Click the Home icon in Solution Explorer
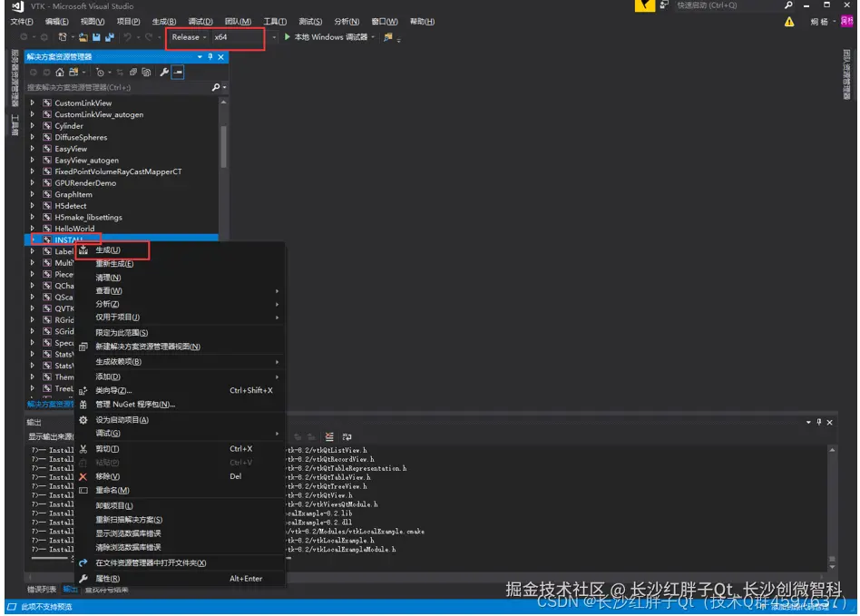Image resolution: width=860 pixels, height=616 pixels. point(60,72)
